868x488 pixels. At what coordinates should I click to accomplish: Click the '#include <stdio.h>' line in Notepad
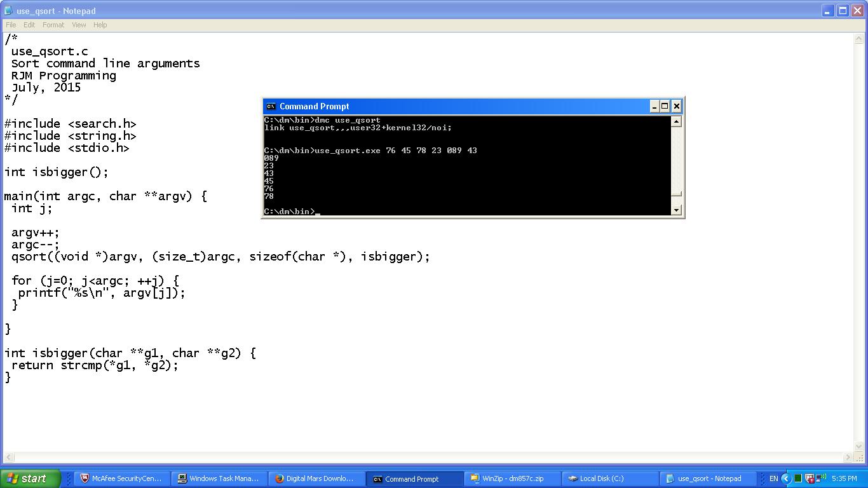coord(67,148)
